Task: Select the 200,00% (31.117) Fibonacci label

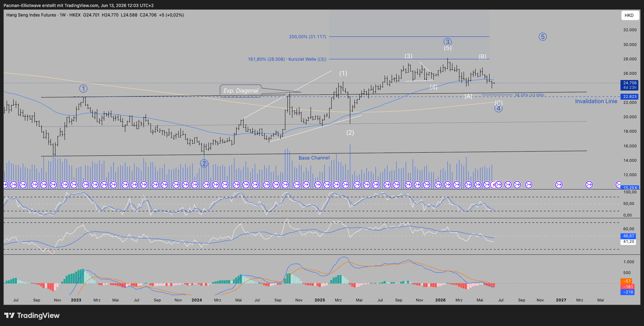Action: (x=308, y=36)
